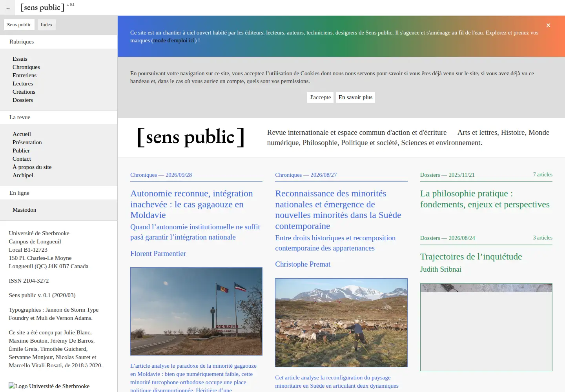The image size is (565, 392).
Task: Open the Présentation page
Action: pyautogui.click(x=27, y=142)
